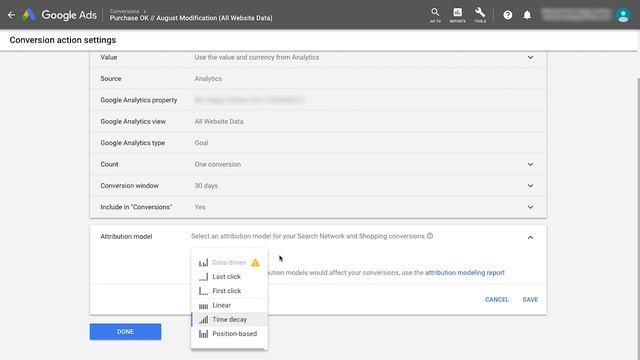This screenshot has width=640, height=360.
Task: Click the 'All Website Data' view value
Action: pyautogui.click(x=219, y=122)
